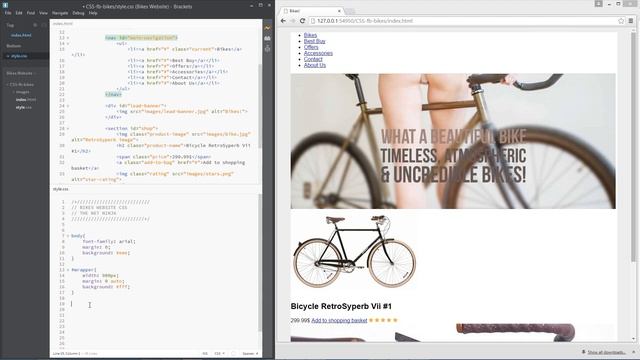640x360 pixels.
Task: Click the Accessories navigation link
Action: pyautogui.click(x=318, y=53)
